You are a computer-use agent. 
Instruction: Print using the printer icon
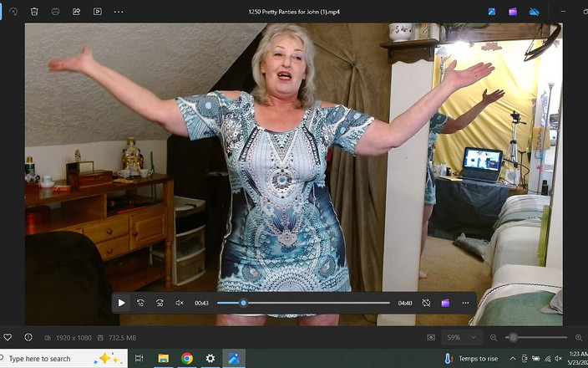pos(55,12)
